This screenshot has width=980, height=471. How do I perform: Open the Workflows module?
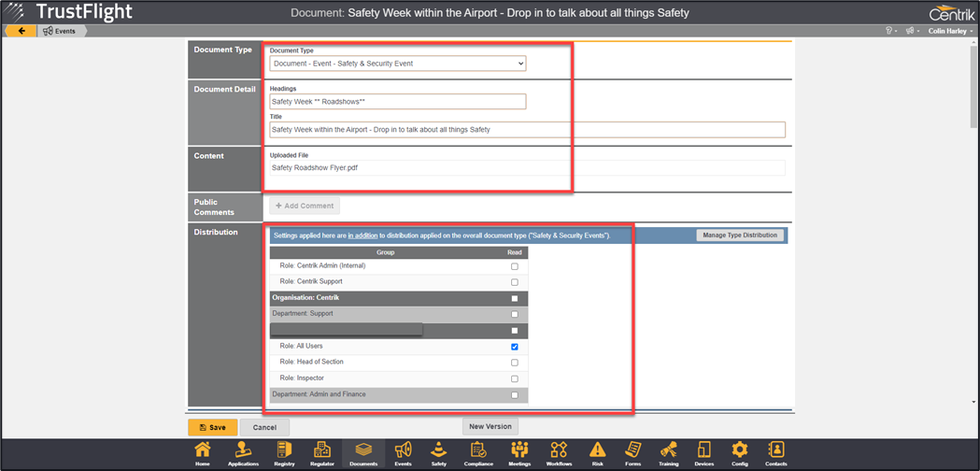point(559,452)
